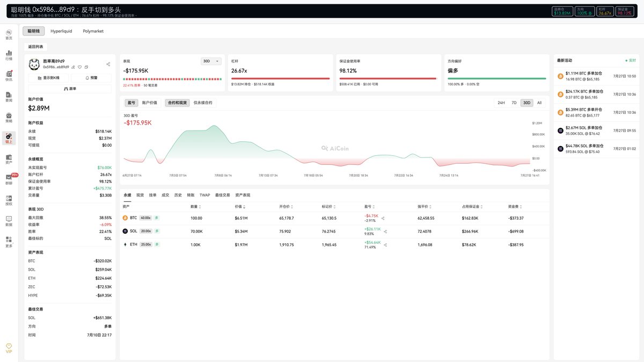644x362 pixels.
Task: Click the 返回列表 back button
Action: tap(36, 47)
